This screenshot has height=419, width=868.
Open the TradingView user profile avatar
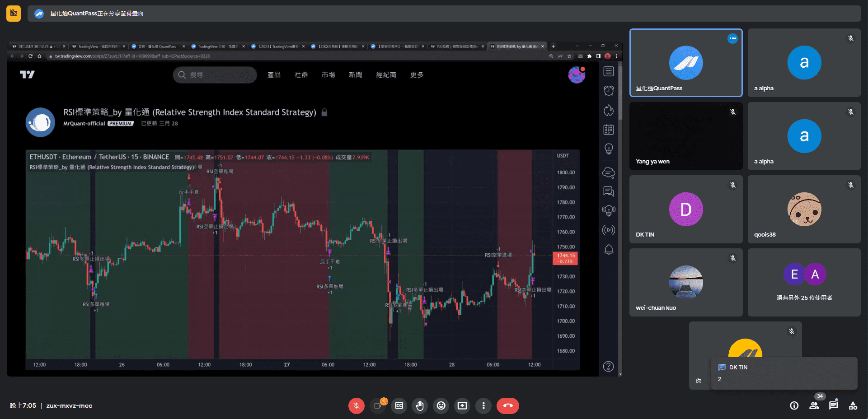pos(577,75)
